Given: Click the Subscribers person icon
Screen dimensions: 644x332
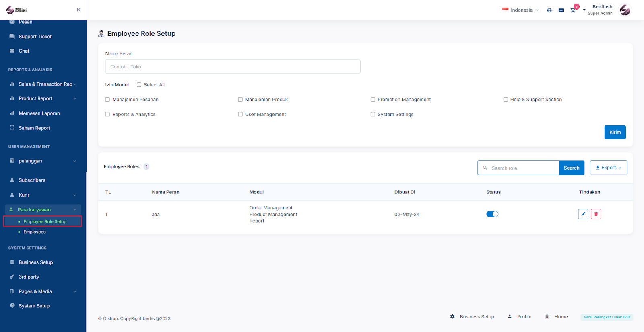Looking at the screenshot, I should (12, 180).
